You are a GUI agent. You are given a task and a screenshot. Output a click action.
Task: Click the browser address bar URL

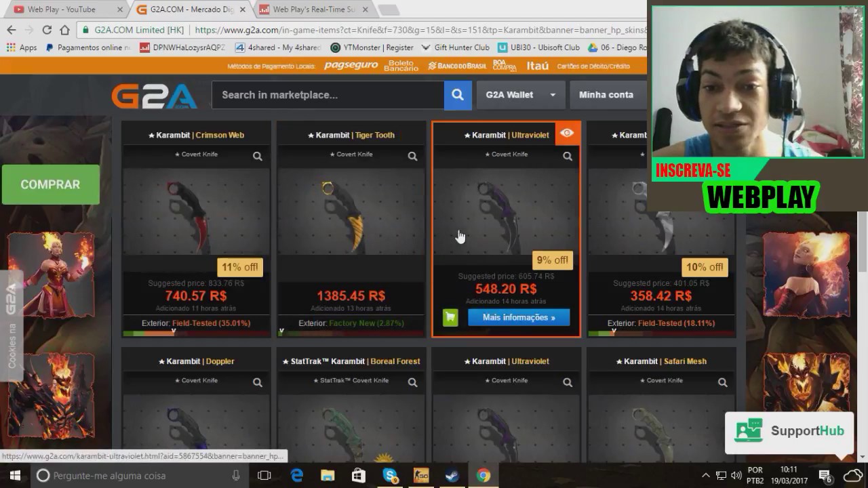(420, 30)
